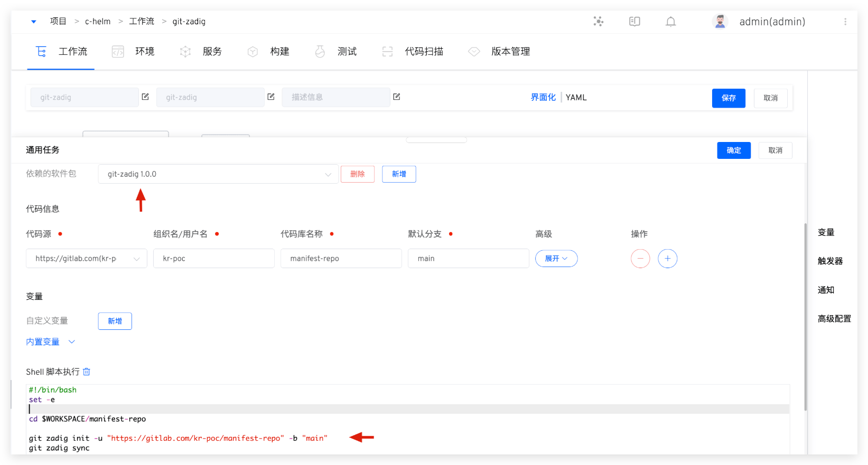Open the git-zadig 1.0.0 package dropdown
This screenshot has height=465, width=868.
coord(218,174)
